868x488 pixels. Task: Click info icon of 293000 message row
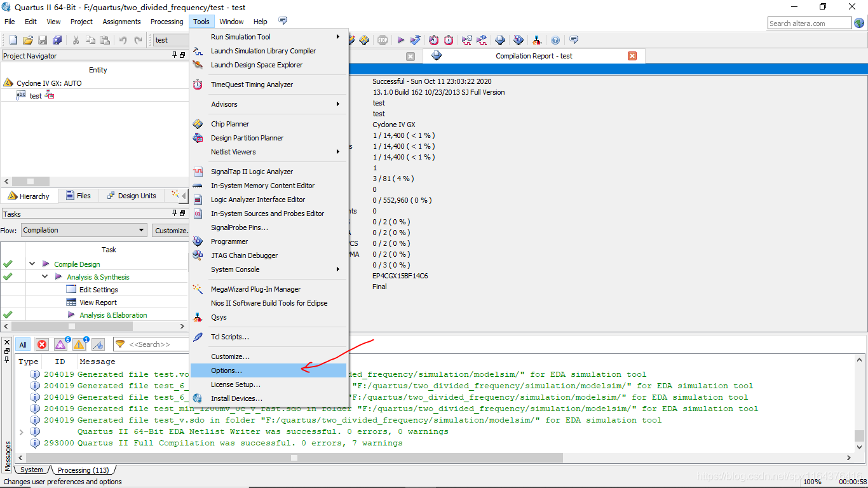coord(35,443)
